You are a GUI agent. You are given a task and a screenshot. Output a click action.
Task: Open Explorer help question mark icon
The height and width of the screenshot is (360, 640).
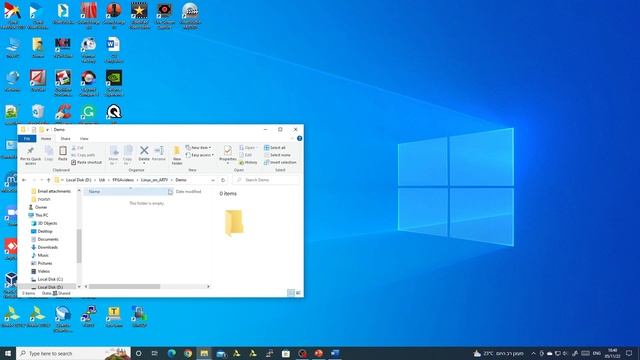tap(300, 139)
